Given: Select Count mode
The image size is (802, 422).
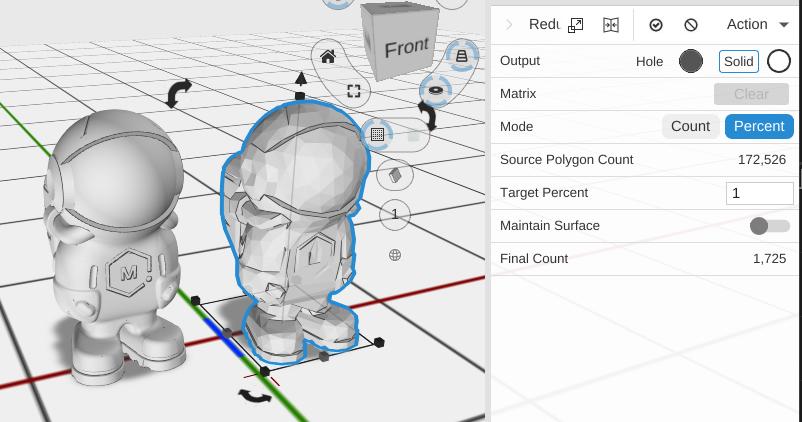Looking at the screenshot, I should click(x=690, y=127).
